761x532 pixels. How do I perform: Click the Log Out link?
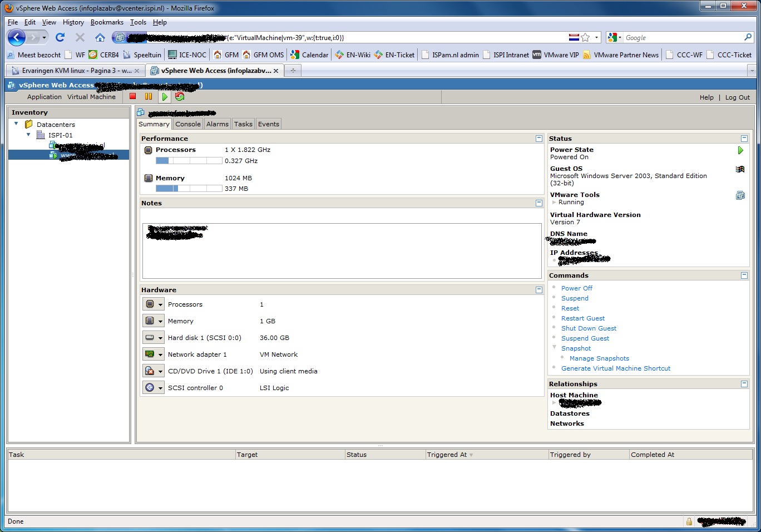737,97
